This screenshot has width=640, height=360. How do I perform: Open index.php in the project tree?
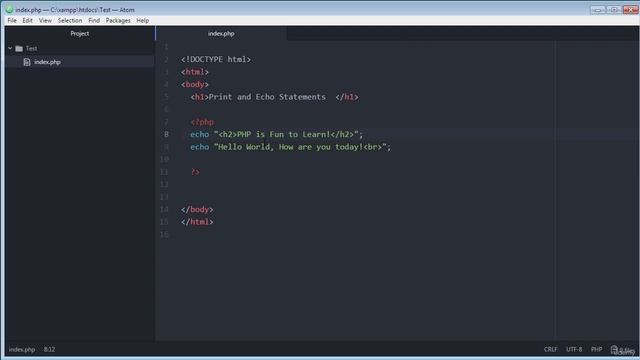tap(47, 62)
